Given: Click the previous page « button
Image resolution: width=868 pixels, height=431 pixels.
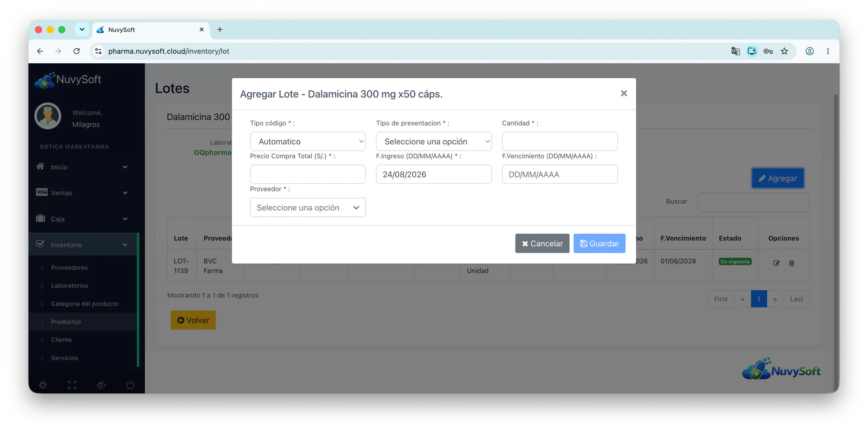Looking at the screenshot, I should [x=742, y=299].
